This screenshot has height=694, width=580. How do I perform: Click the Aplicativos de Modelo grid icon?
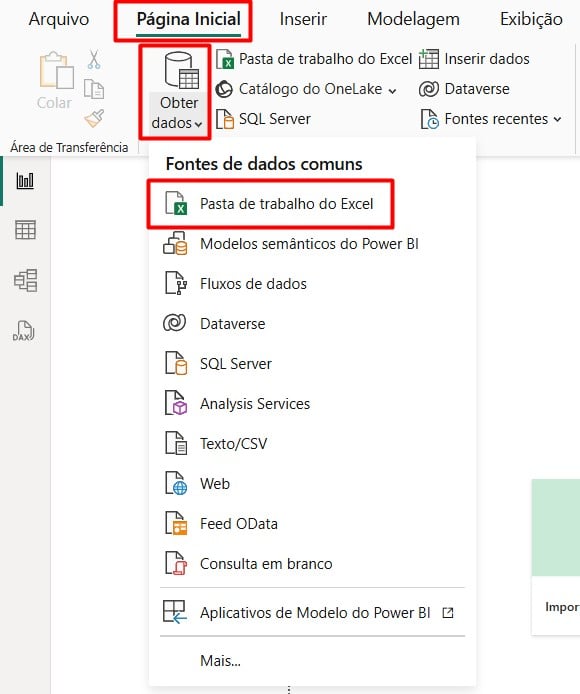pos(174,612)
